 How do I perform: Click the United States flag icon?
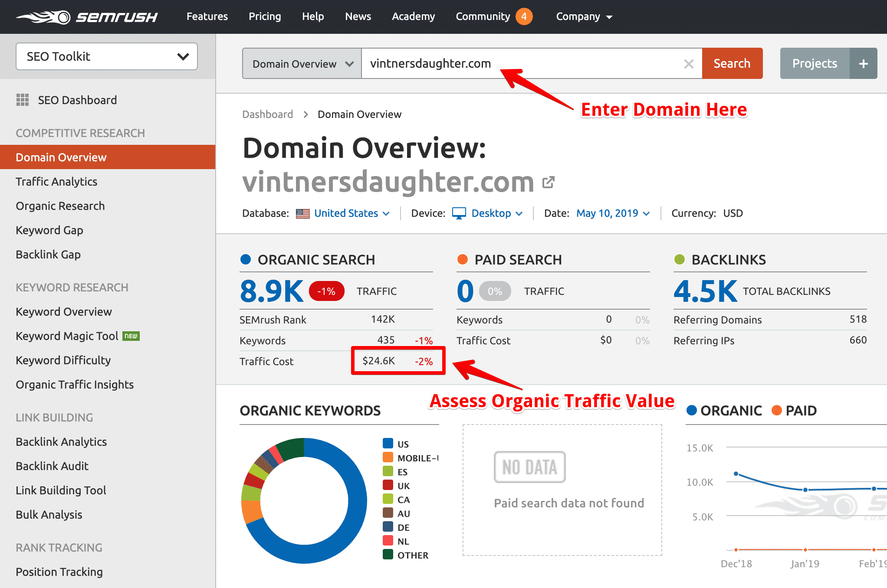pos(302,213)
